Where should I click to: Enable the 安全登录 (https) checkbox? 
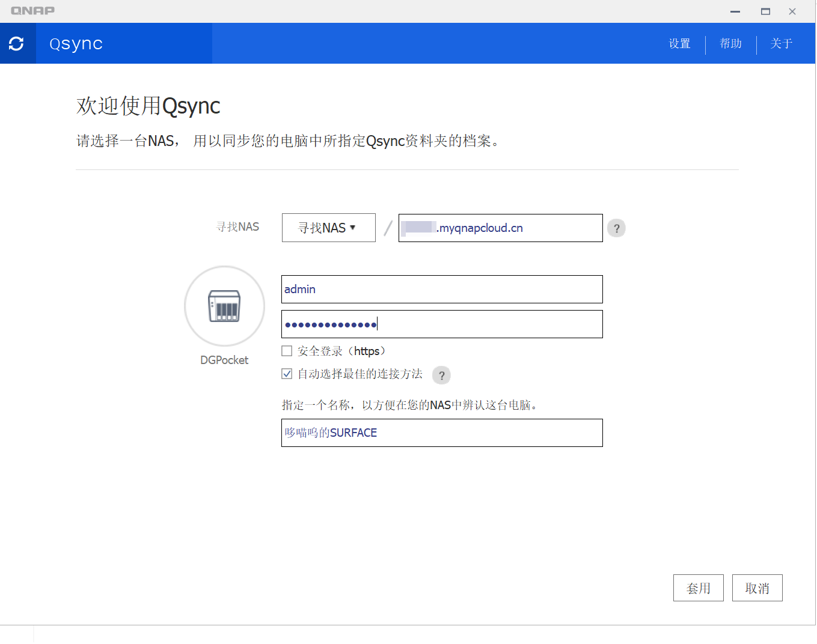287,351
